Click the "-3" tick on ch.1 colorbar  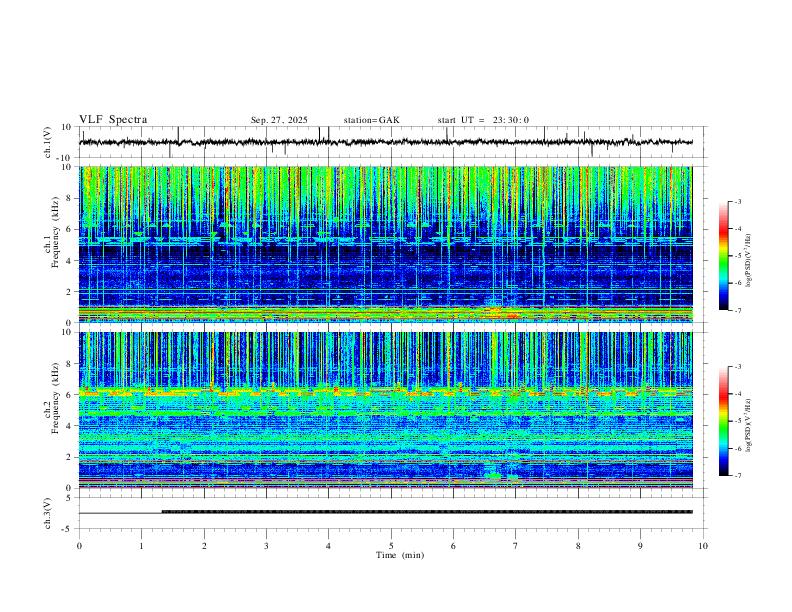[x=737, y=201]
